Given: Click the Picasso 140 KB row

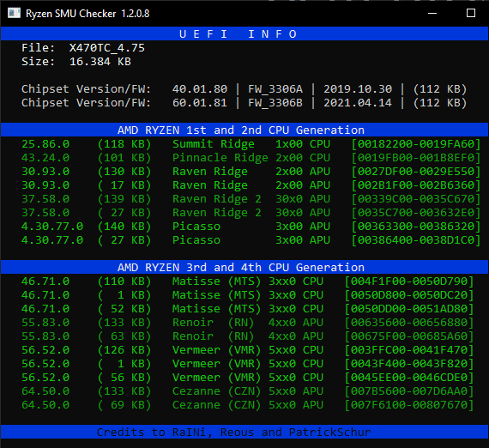Looking at the screenshot, I should click(x=251, y=227).
